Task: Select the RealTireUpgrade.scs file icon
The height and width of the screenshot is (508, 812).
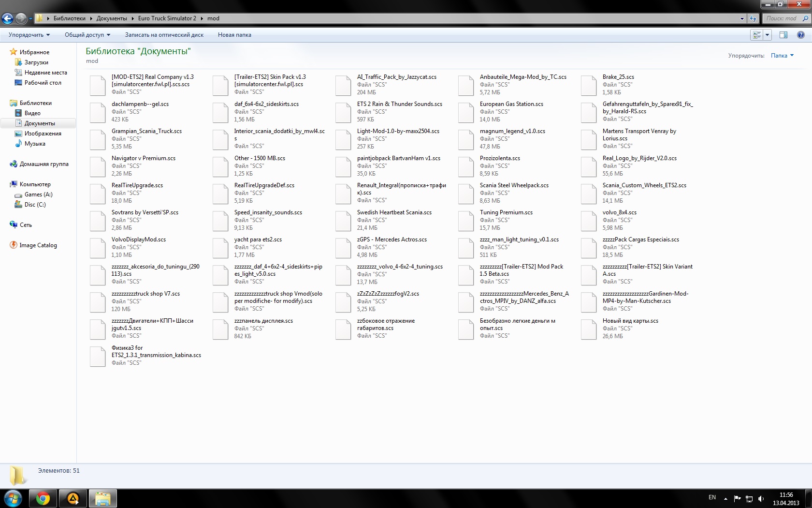Action: pyautogui.click(x=98, y=194)
